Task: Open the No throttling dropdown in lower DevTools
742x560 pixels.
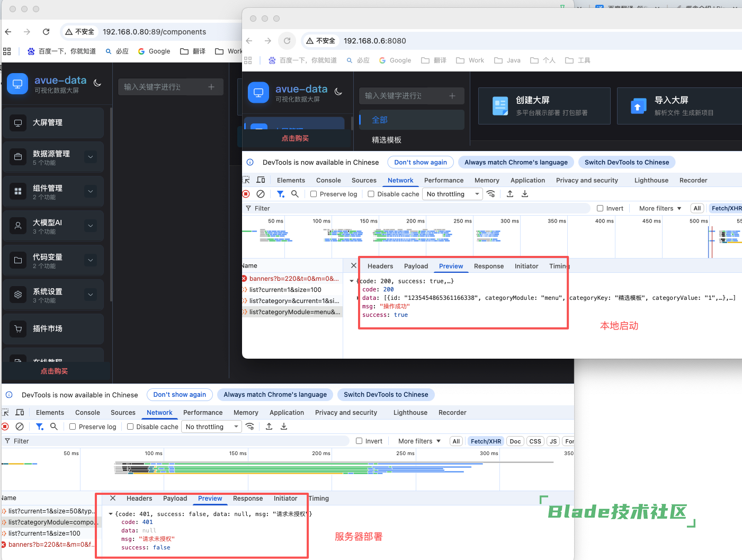Action: tap(211, 426)
